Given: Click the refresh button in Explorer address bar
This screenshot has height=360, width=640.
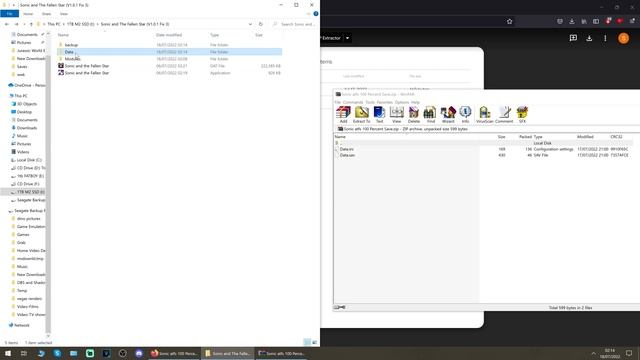Looking at the screenshot, I should click(x=260, y=24).
